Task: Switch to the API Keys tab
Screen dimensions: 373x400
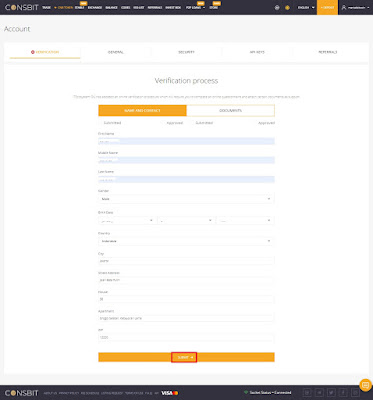Action: [257, 52]
